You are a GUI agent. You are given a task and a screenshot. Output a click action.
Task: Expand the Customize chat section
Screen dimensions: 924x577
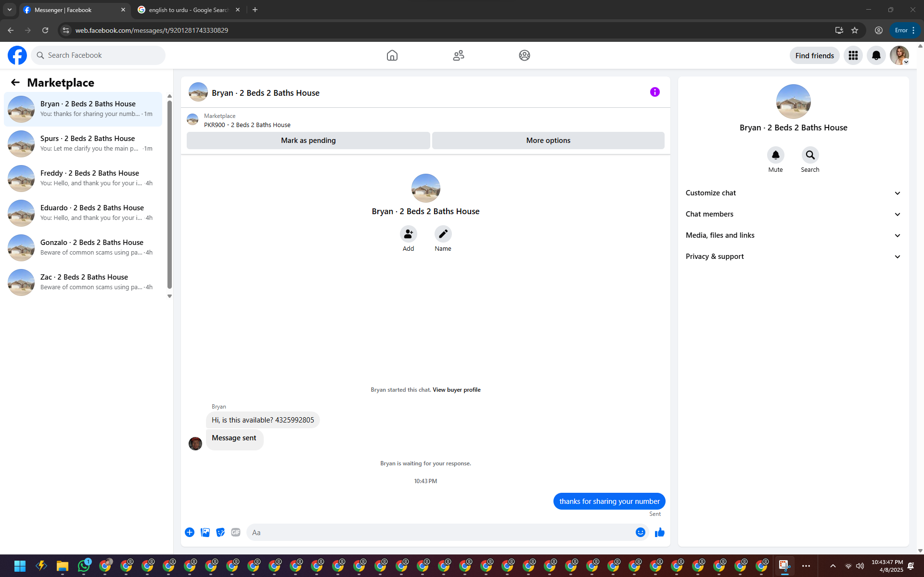[793, 193]
